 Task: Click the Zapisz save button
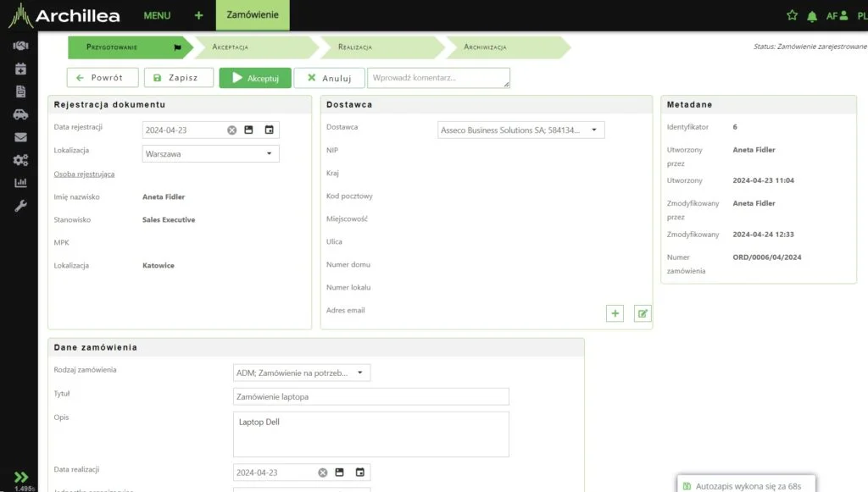tap(178, 78)
